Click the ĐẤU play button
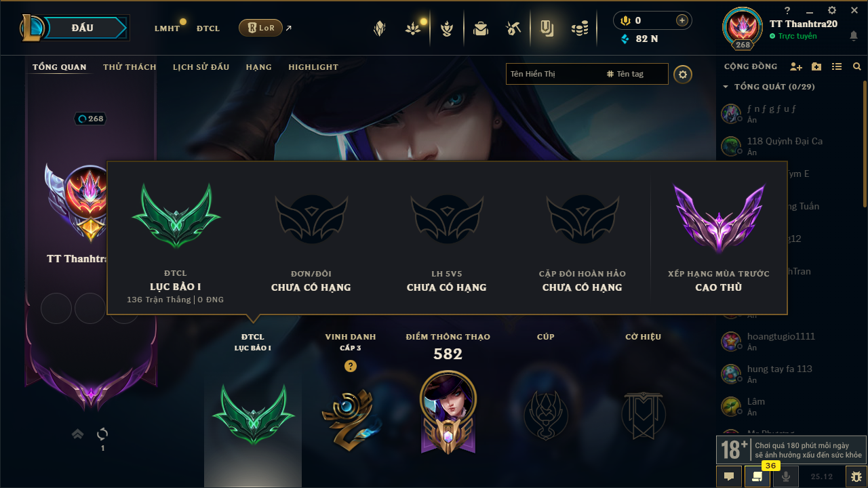 pos(82,28)
